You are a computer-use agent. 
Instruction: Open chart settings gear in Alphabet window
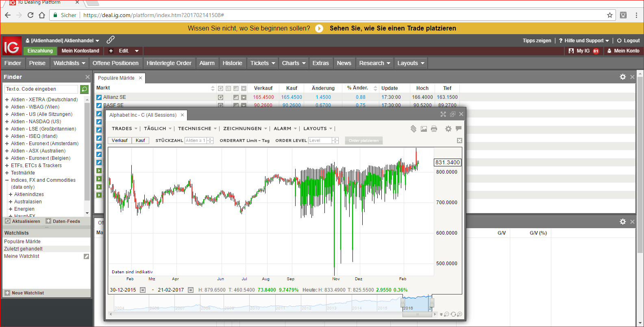(x=448, y=129)
